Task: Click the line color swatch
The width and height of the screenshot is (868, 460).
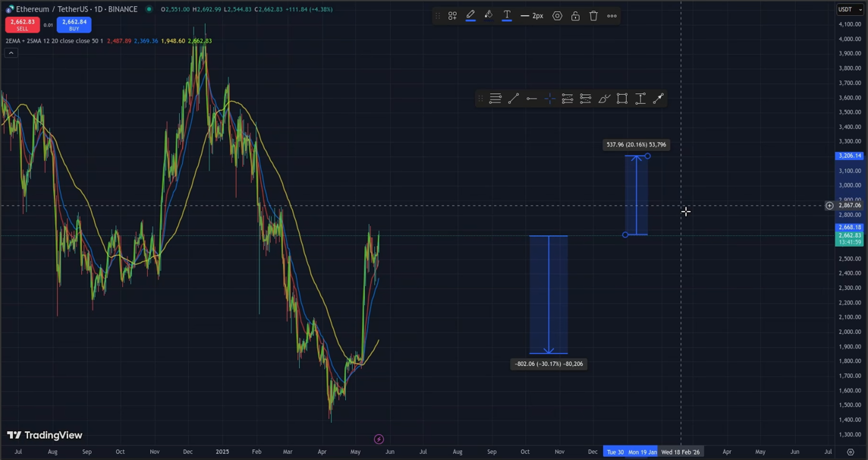Action: [x=470, y=15]
